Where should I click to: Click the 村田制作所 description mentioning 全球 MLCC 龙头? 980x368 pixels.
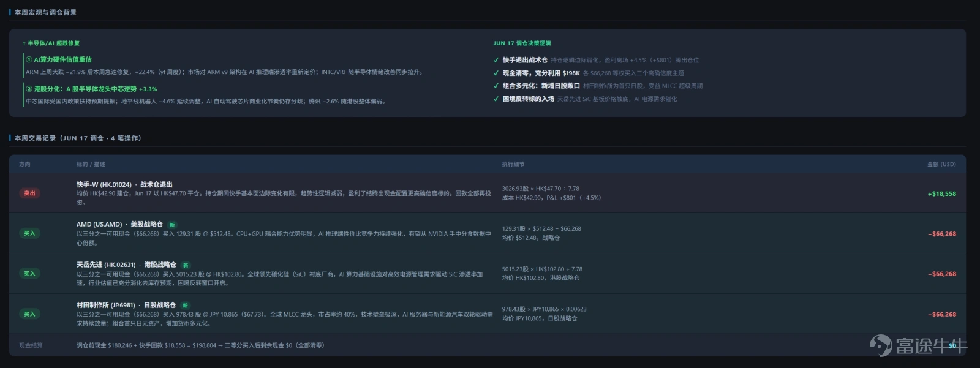(x=285, y=319)
